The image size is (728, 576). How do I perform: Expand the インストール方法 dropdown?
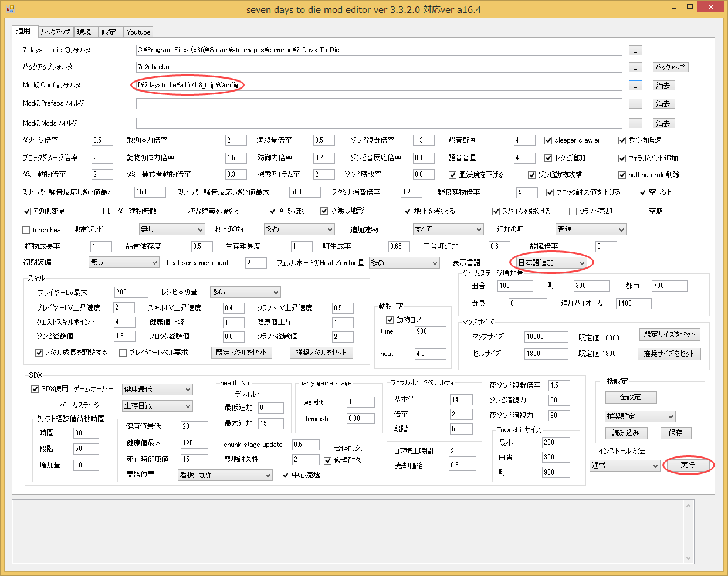point(625,466)
